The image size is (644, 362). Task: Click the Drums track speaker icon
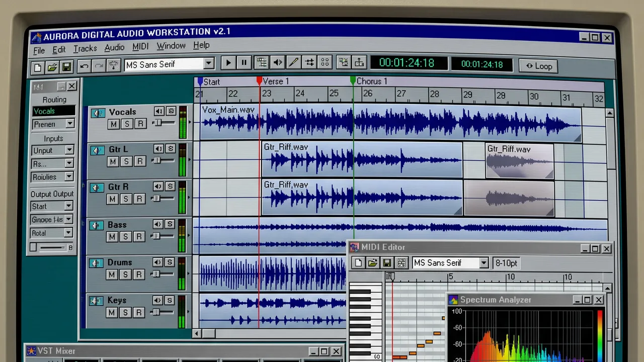[x=96, y=263]
